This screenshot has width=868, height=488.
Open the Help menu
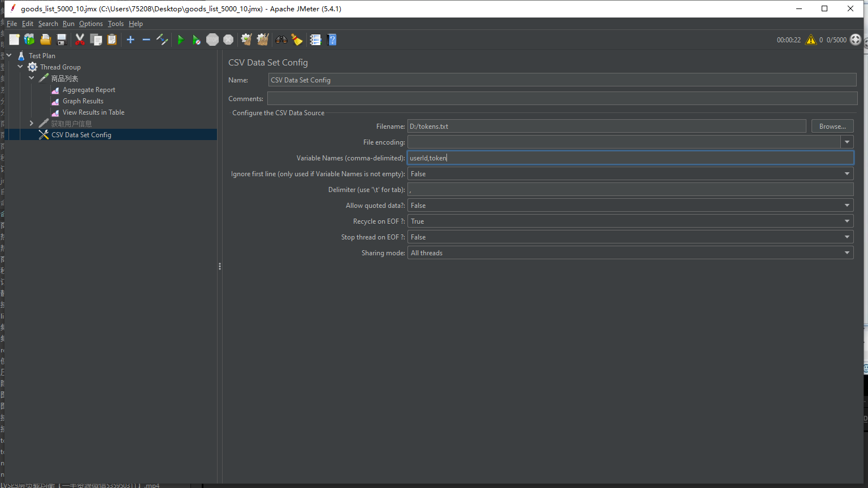(x=136, y=24)
